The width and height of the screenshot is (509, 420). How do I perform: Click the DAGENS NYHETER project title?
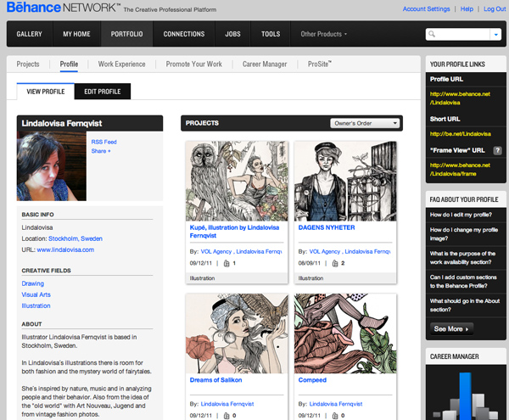pyautogui.click(x=327, y=227)
